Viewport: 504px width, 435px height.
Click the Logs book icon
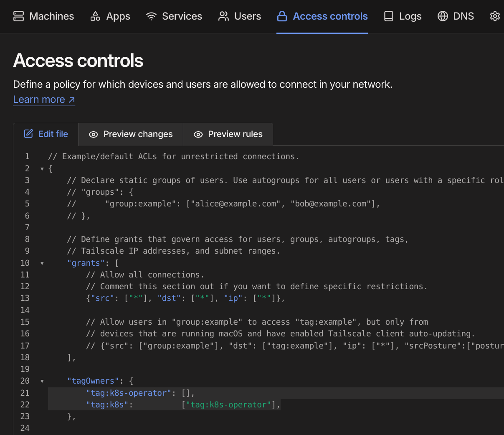pos(388,16)
